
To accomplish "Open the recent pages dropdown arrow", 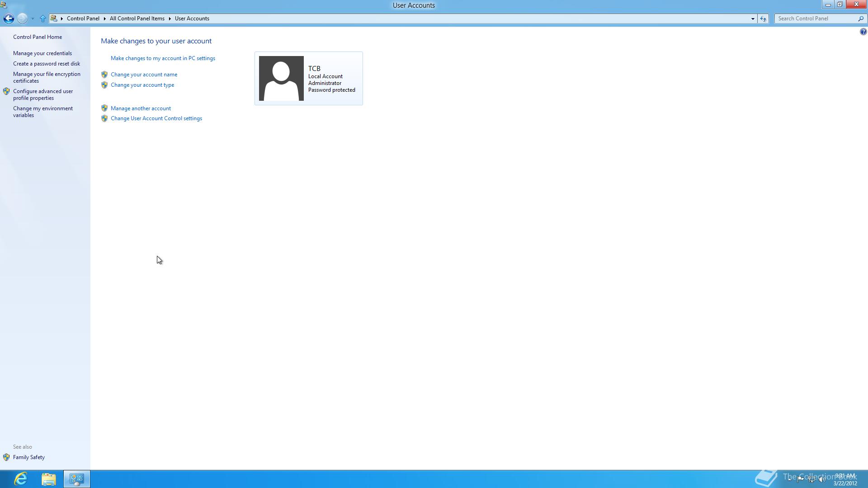I will point(33,19).
